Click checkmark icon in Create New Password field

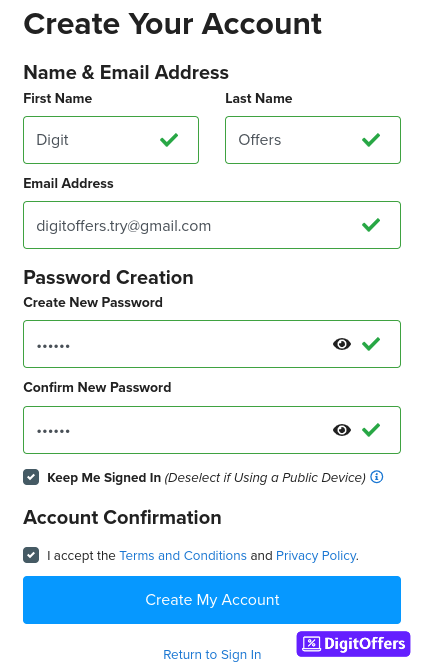point(371,343)
